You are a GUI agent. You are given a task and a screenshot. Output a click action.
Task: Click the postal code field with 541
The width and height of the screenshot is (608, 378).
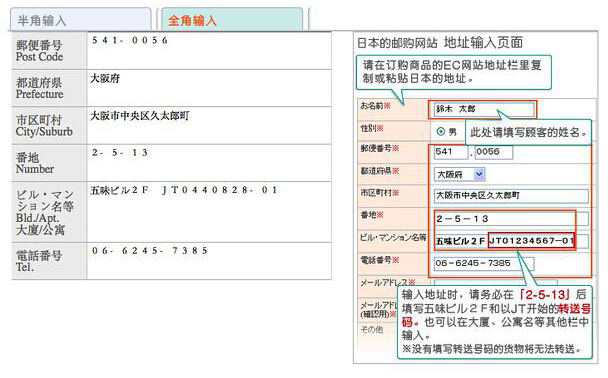click(x=451, y=152)
